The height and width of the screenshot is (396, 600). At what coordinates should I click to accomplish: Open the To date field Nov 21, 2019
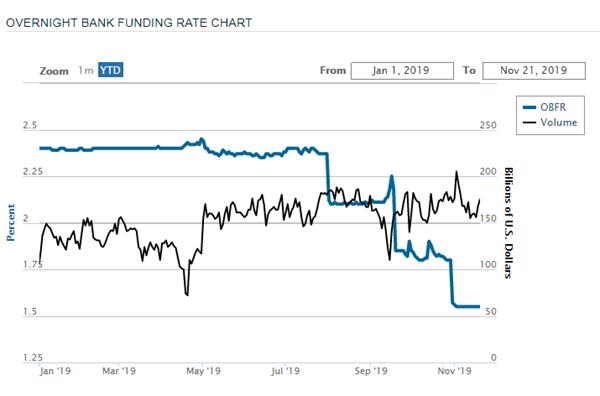534,71
